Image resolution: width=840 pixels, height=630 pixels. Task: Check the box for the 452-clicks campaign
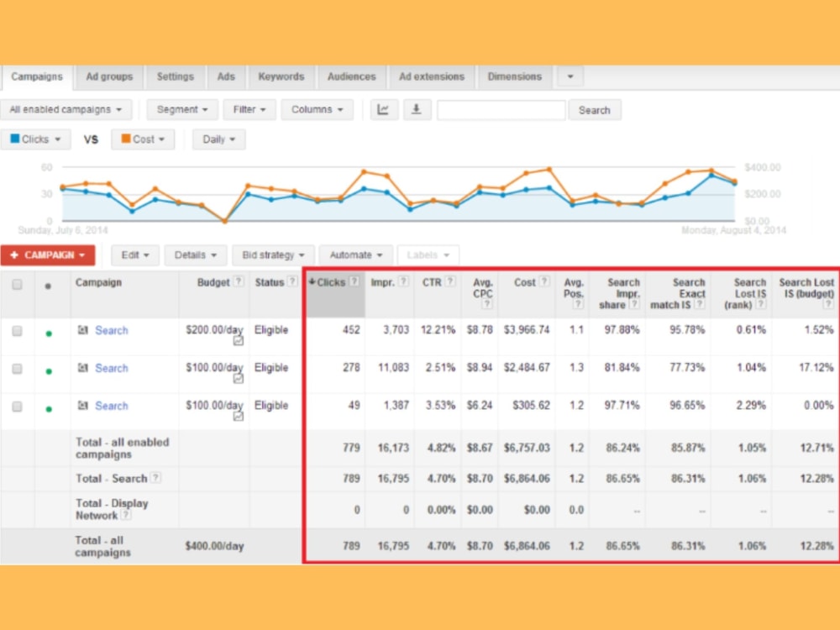[x=17, y=331]
